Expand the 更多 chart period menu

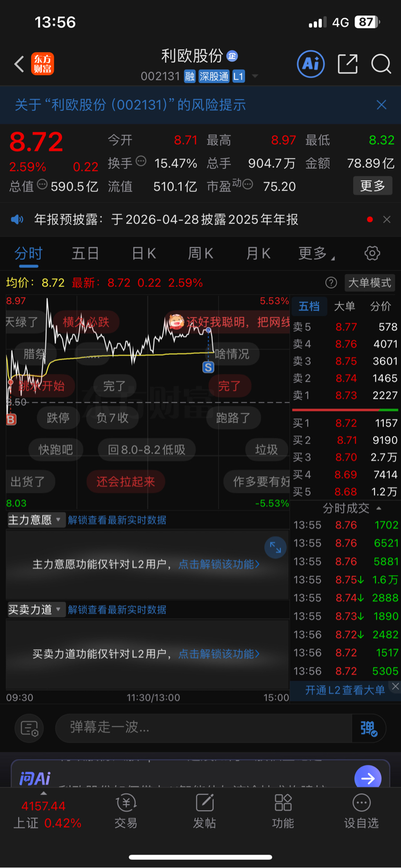click(316, 254)
